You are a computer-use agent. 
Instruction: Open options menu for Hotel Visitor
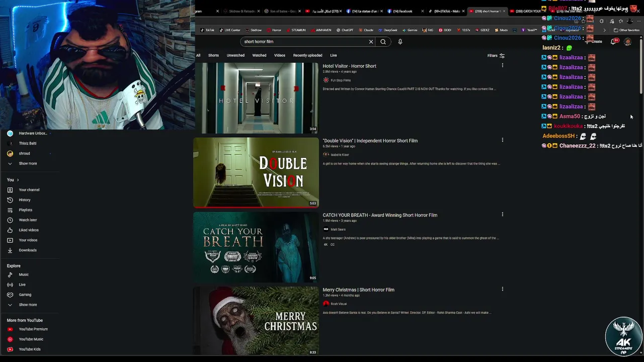502,65
